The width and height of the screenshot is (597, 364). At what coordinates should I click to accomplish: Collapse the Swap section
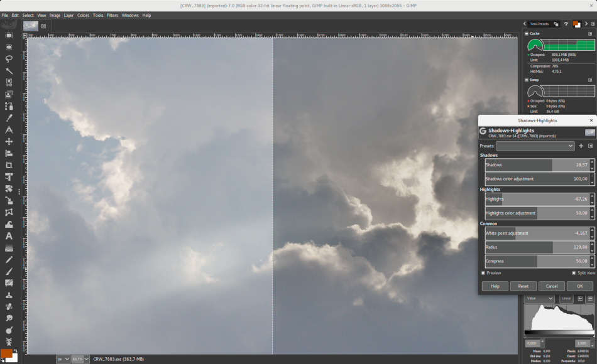point(526,80)
